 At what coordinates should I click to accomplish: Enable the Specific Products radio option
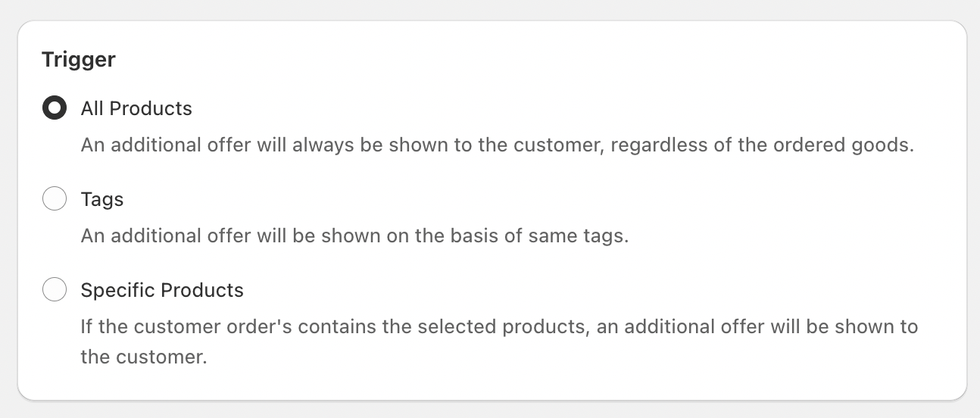[x=54, y=290]
